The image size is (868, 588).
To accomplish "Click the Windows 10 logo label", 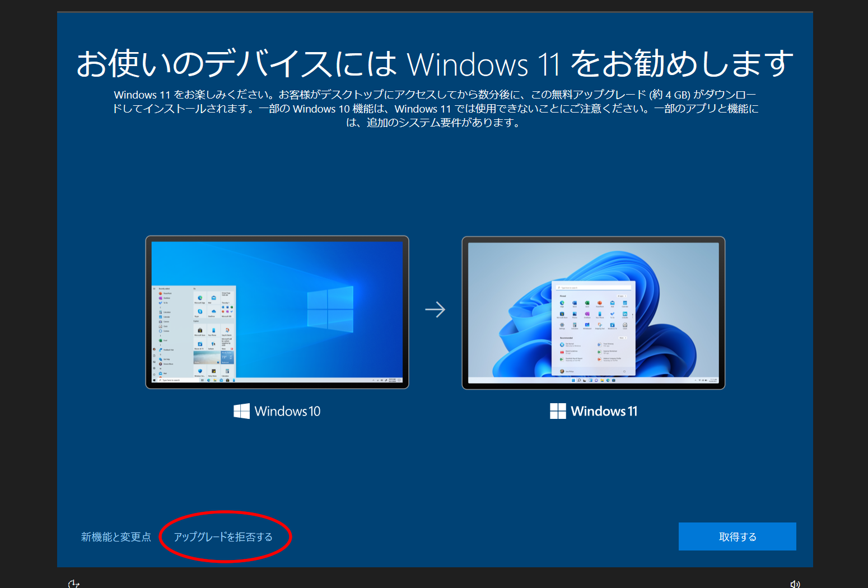I will coord(277,411).
